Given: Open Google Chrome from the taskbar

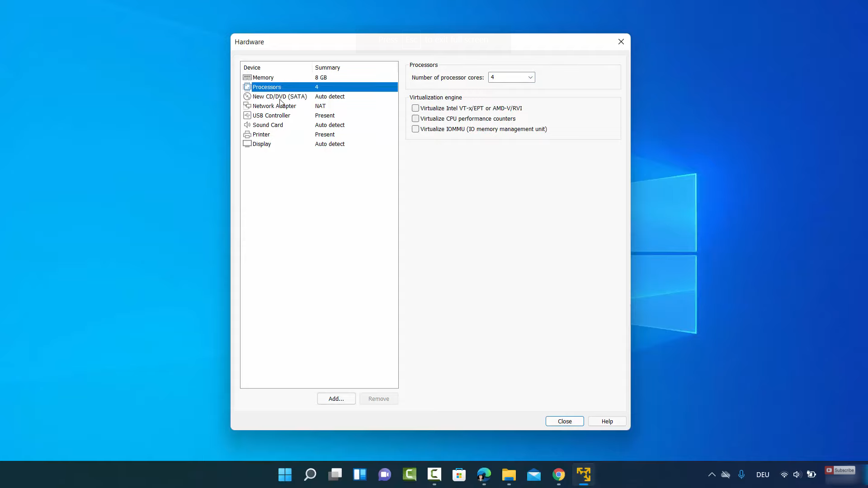Looking at the screenshot, I should (559, 474).
